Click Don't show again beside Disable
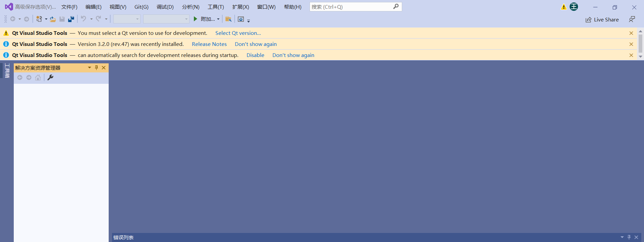Image resolution: width=644 pixels, height=242 pixels. pos(293,55)
